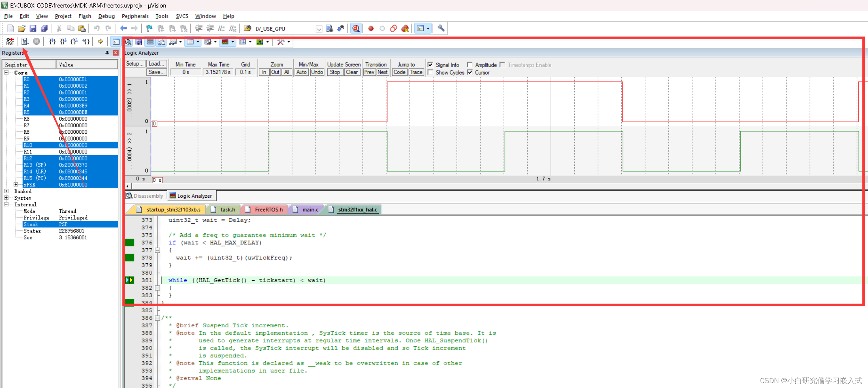Collapse the code fold at line 386
868x388 pixels.
click(x=157, y=318)
